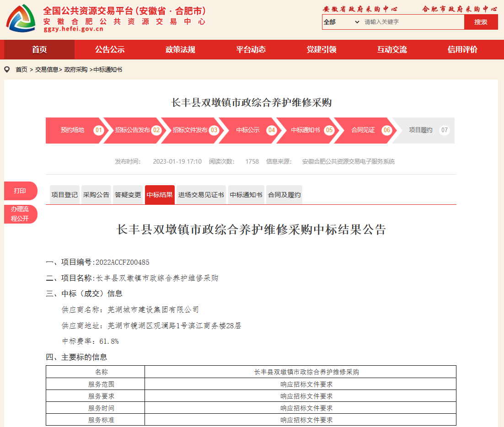Open the 全部 search category dropdown

click(x=341, y=22)
